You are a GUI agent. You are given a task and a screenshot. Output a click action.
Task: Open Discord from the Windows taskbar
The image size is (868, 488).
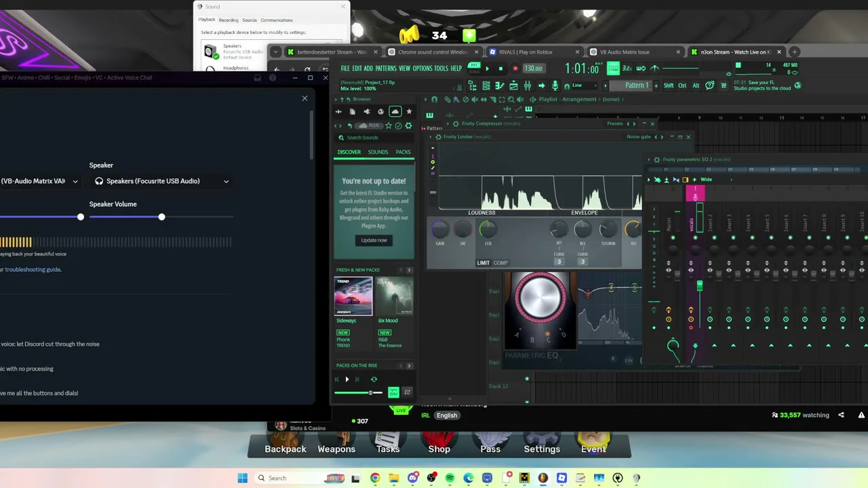coord(412,478)
